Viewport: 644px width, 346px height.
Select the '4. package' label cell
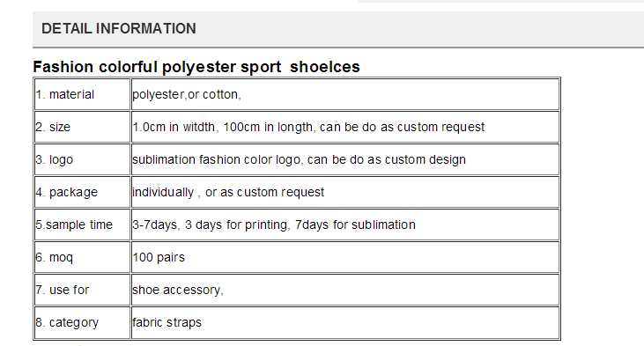(x=82, y=192)
